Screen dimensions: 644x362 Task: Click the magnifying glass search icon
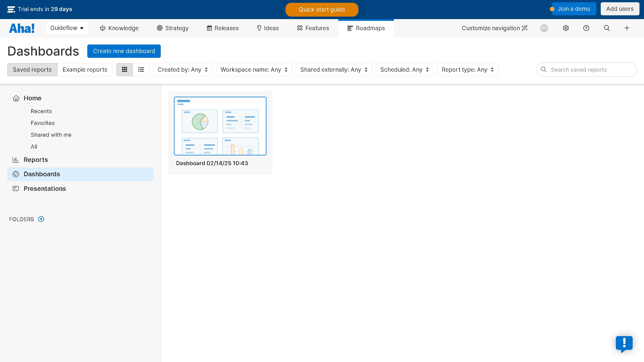(x=607, y=28)
